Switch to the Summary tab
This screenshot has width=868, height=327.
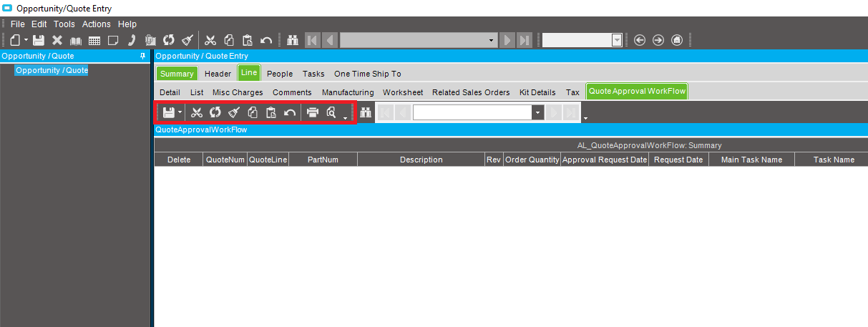177,74
